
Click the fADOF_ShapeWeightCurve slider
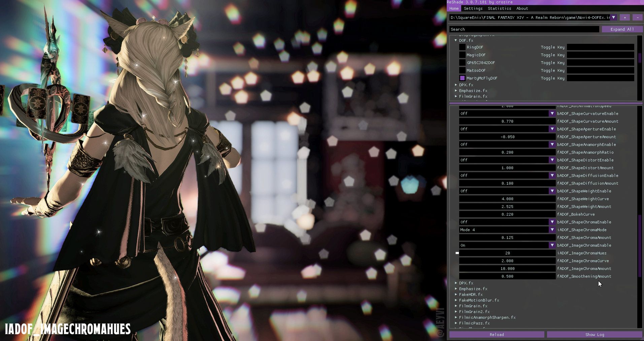[507, 199]
